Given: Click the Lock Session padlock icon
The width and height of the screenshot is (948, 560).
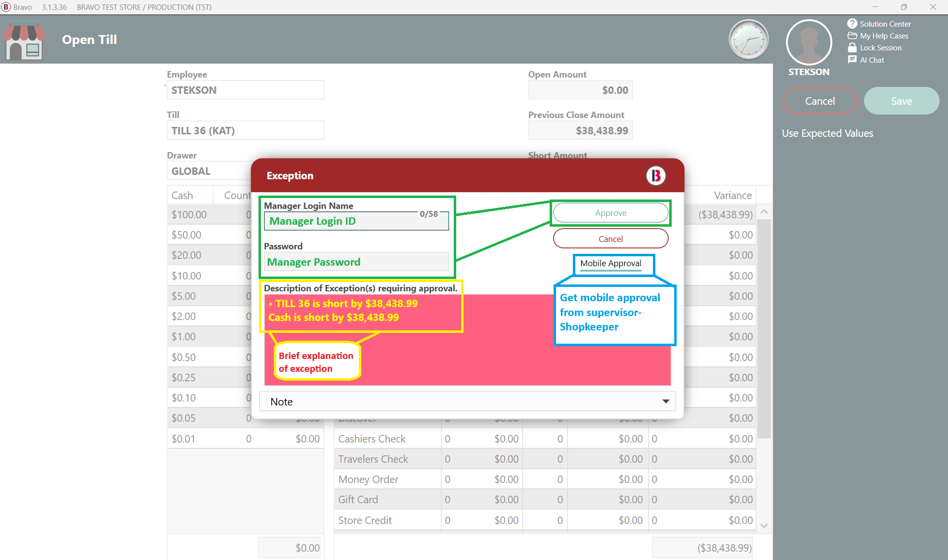Looking at the screenshot, I should click(x=852, y=47).
